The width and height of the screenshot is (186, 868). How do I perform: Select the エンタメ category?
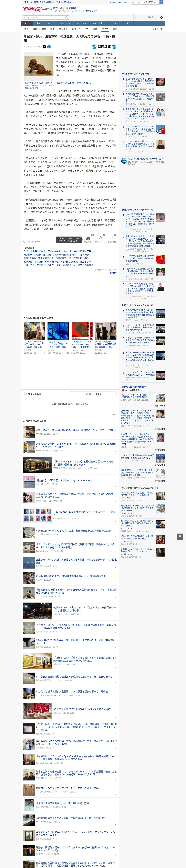63,29
